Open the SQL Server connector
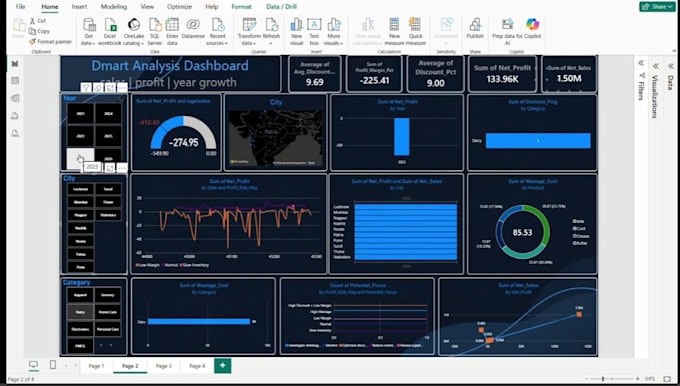The height and width of the screenshot is (386, 680). pyautogui.click(x=154, y=32)
